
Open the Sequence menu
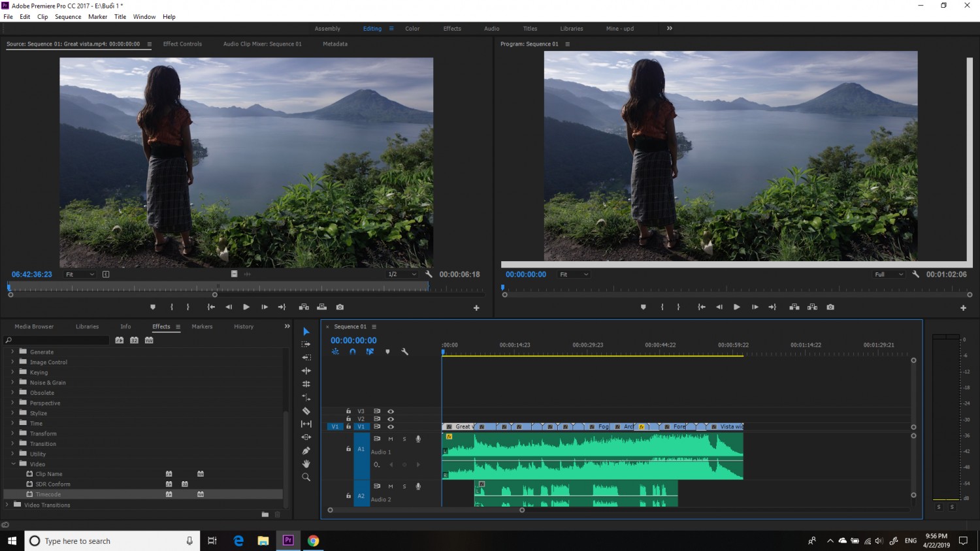click(x=68, y=17)
